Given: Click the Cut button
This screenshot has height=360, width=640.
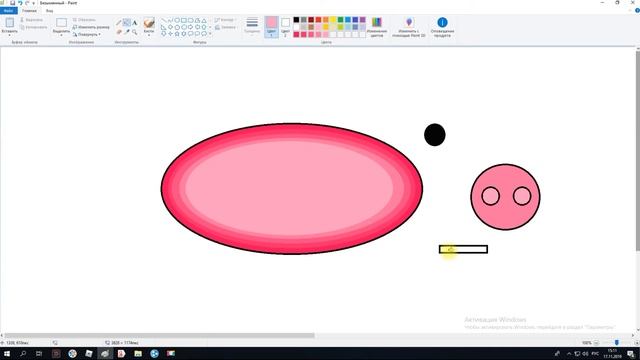Looking at the screenshot, I should coord(31,20).
